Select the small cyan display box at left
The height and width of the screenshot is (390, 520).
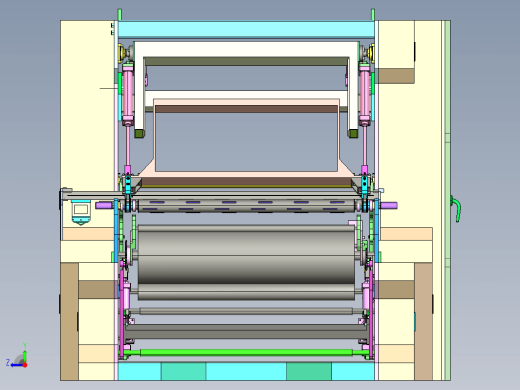pyautogui.click(x=81, y=212)
